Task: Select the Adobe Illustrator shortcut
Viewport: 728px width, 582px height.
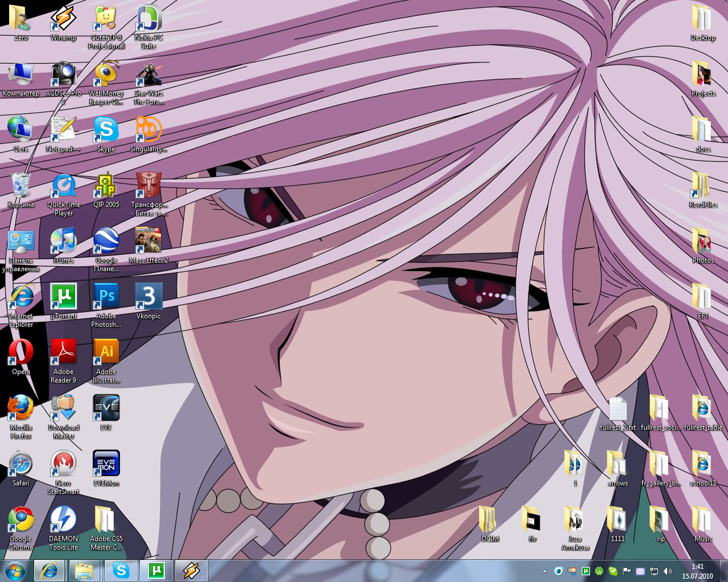Action: [x=106, y=361]
